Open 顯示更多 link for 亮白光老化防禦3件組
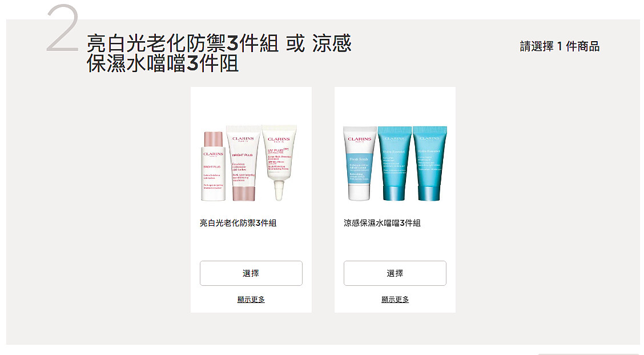Image resolution: width=644 pixels, height=355 pixels. point(251,300)
